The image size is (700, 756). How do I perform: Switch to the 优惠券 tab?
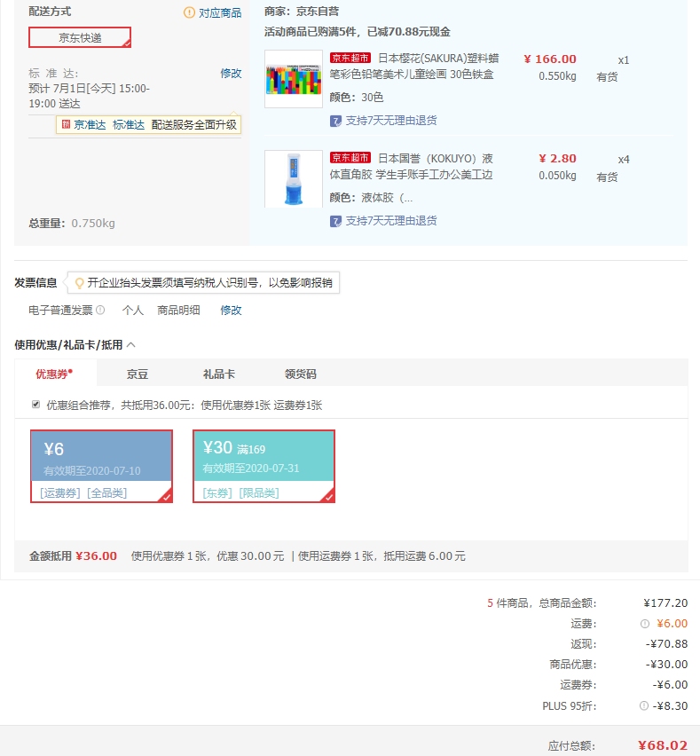click(54, 374)
